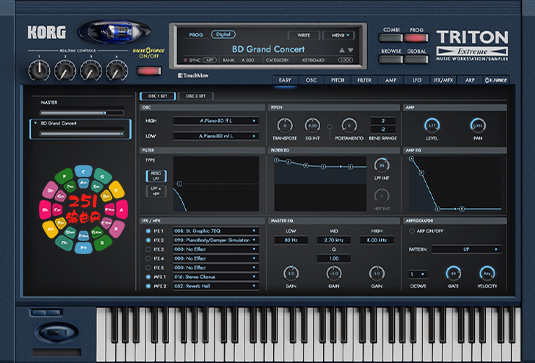This screenshot has height=363, width=535.
Task: Click the arpeggiator Gate knob
Action: (x=453, y=274)
